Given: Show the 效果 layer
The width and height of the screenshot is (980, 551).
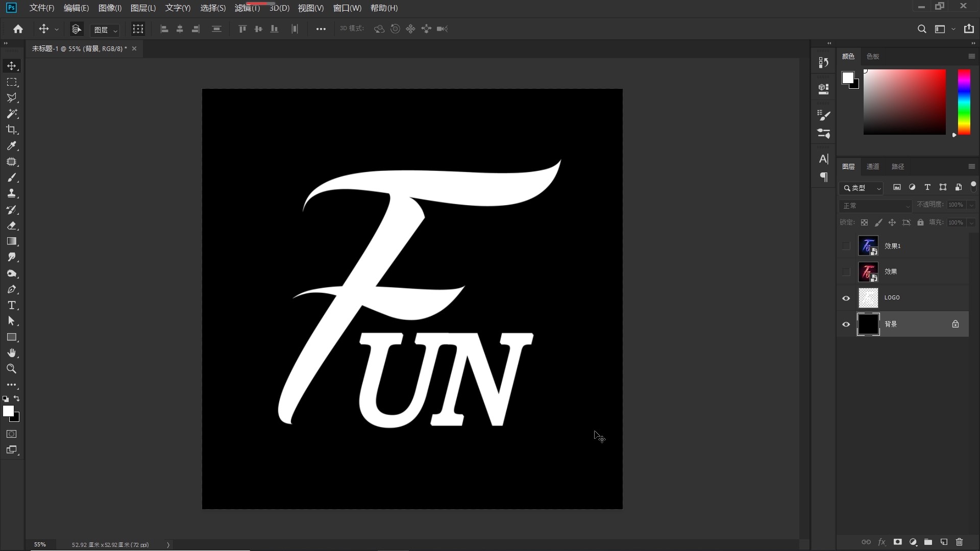Looking at the screenshot, I should (846, 272).
